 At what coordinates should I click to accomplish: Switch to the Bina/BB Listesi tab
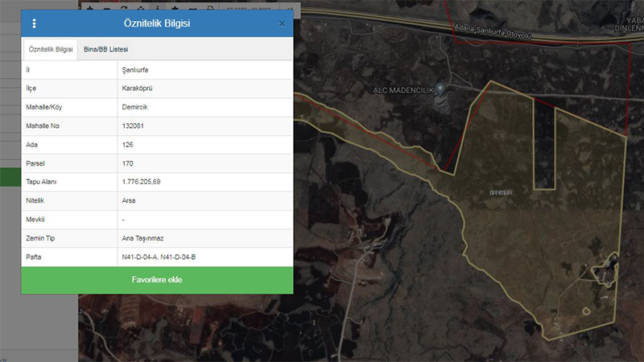(x=105, y=49)
